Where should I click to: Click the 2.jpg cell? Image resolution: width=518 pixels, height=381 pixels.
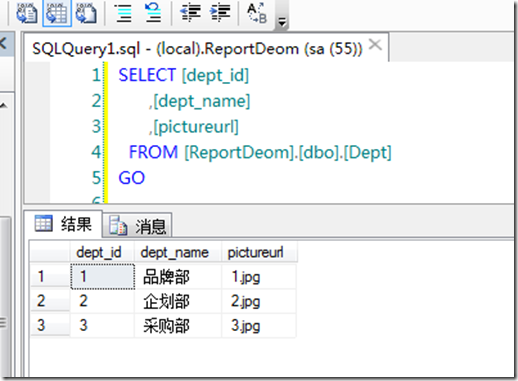[x=259, y=301]
